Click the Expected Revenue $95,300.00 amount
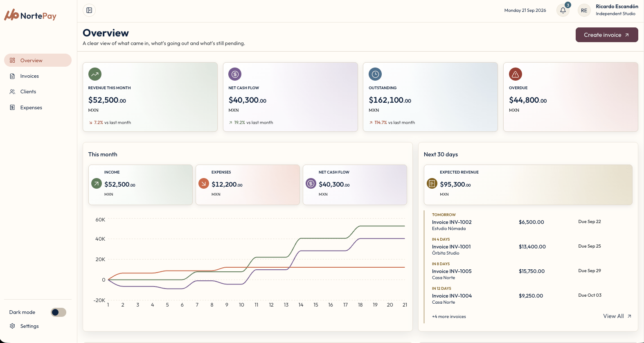 click(455, 185)
